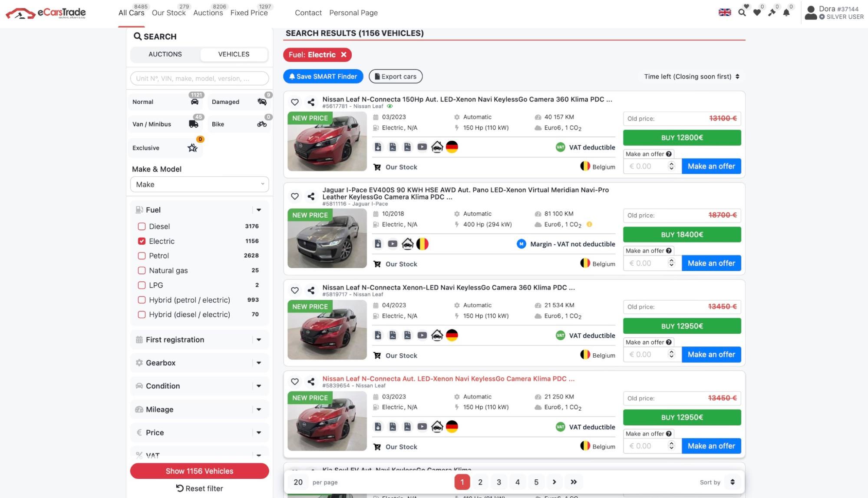Favorite the Nissan Leaf #5819717 listing
The height and width of the screenshot is (498, 868).
tap(295, 290)
